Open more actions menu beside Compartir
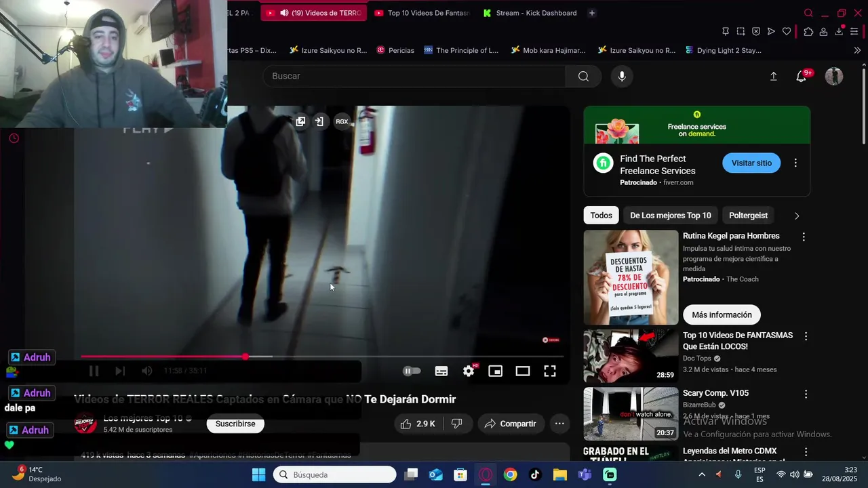 tap(559, 424)
